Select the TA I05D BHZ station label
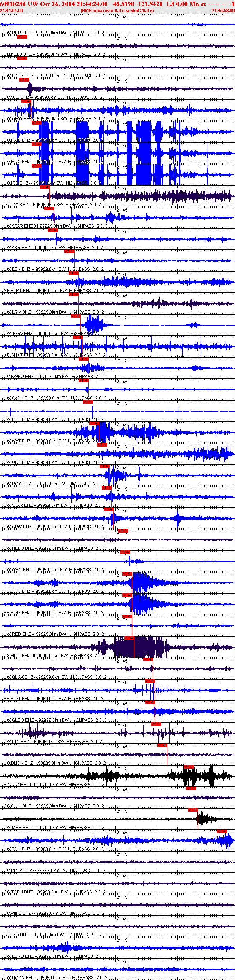Image resolution: width=235 pixels, height=980 pixels. coord(53,935)
